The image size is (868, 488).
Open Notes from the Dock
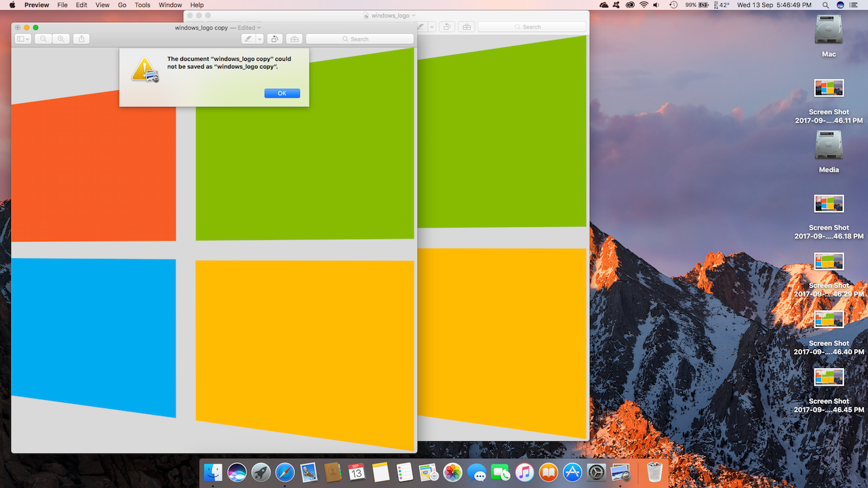[380, 472]
